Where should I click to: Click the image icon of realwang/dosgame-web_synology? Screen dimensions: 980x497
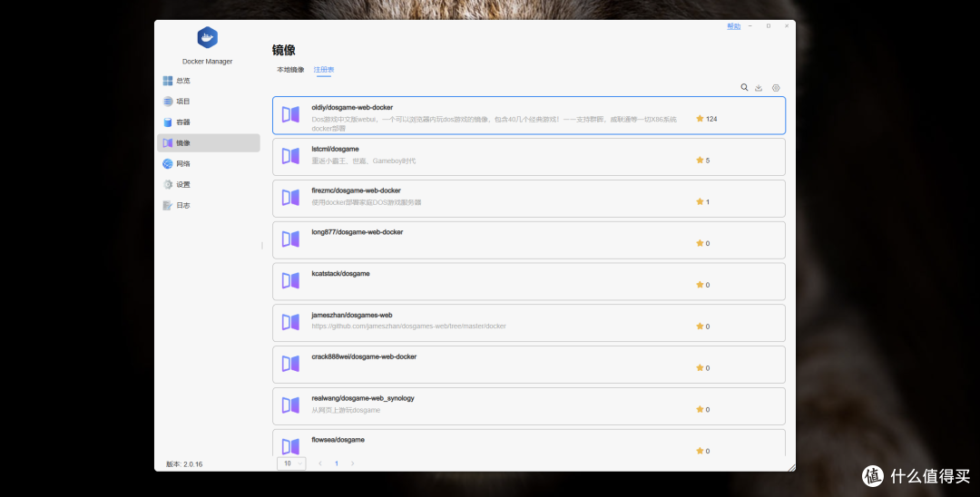290,405
